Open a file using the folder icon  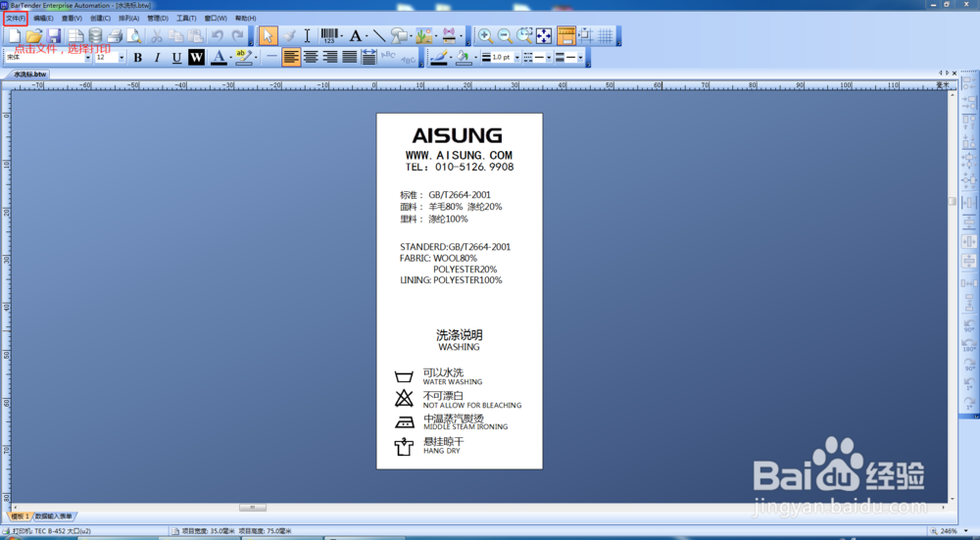[x=33, y=35]
